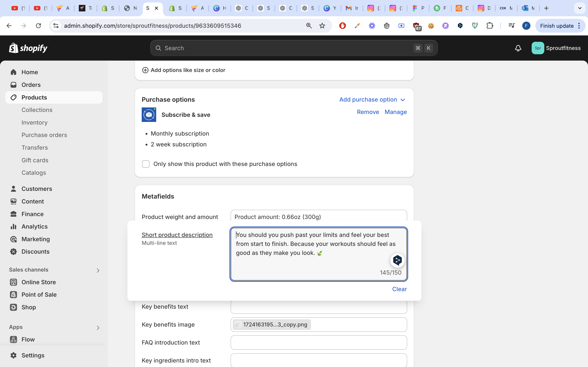The image size is (588, 367).
Task: Go to Inventory page
Action: pyautogui.click(x=35, y=123)
